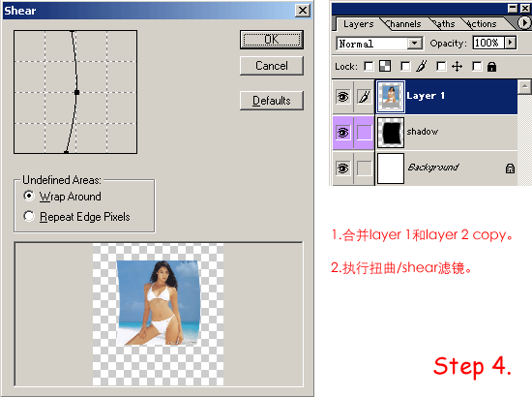Screen dimensions: 532x397
Task: Click the Background layer white thumbnail
Action: pyautogui.click(x=391, y=168)
